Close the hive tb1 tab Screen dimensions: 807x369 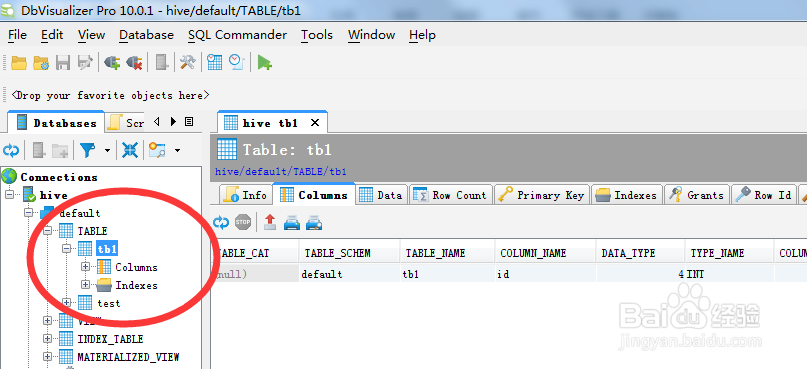click(315, 123)
